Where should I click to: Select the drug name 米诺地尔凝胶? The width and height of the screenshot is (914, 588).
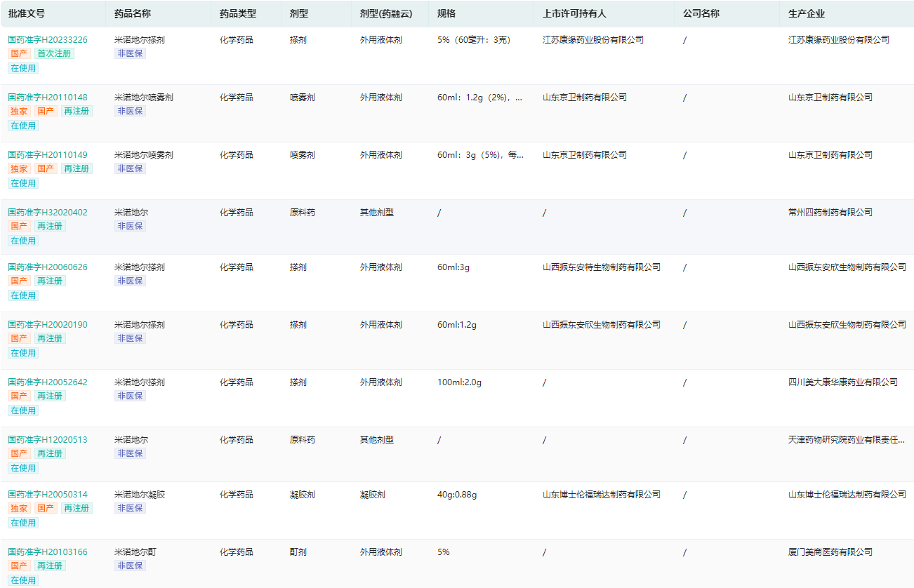[140, 495]
